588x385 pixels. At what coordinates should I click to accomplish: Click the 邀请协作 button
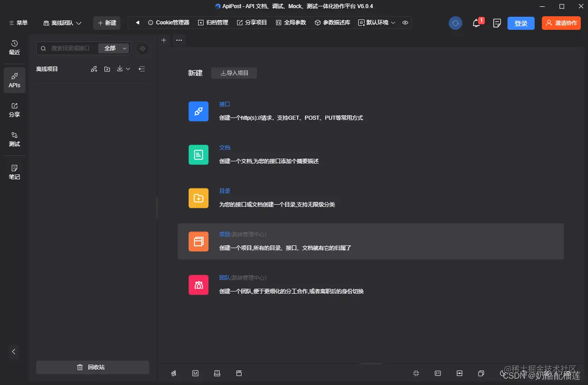coord(561,23)
